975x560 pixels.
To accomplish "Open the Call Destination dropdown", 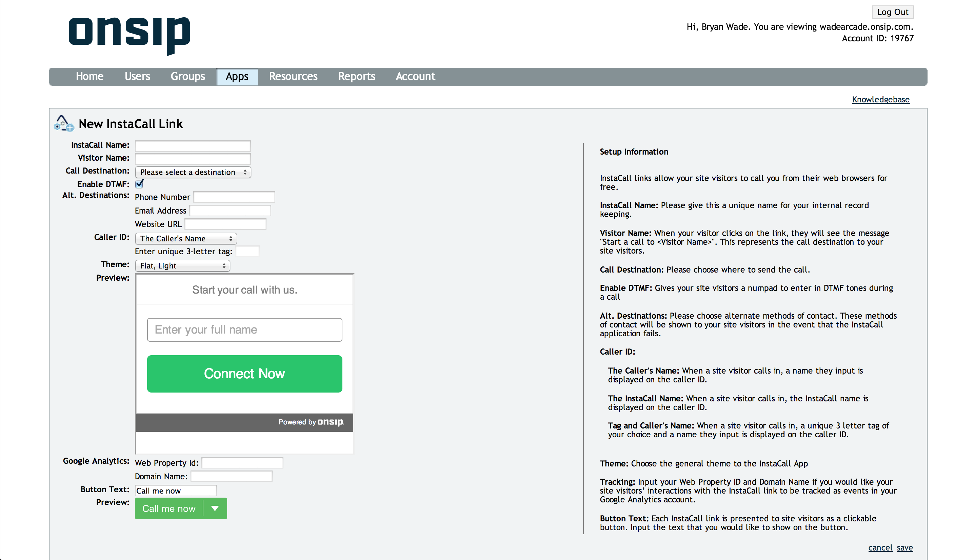I will click(193, 172).
